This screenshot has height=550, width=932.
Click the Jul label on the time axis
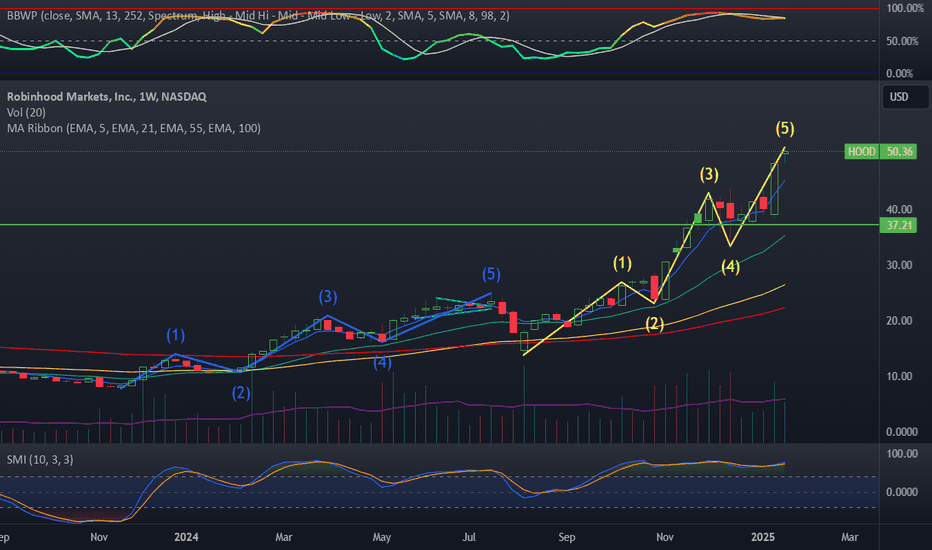[469, 537]
